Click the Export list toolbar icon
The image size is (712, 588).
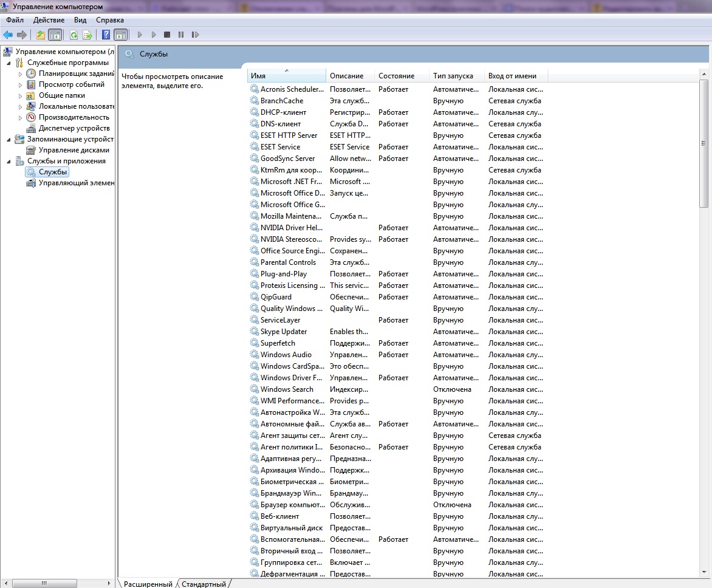pos(87,35)
